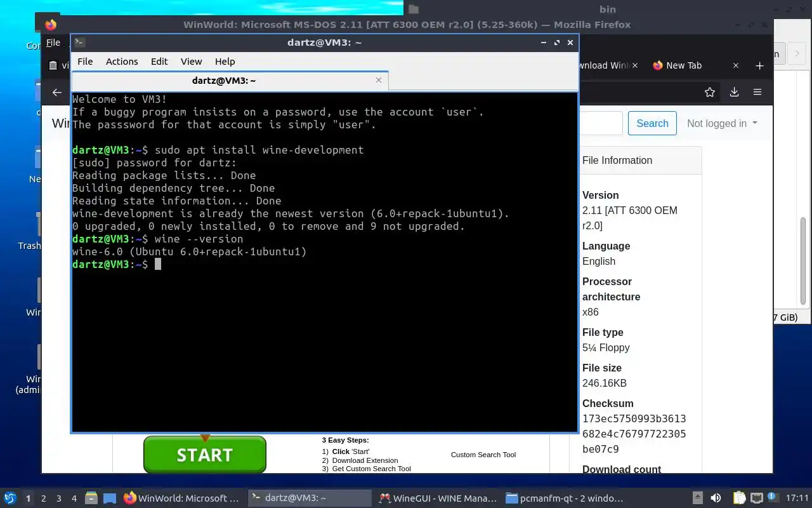The height and width of the screenshot is (508, 812).
Task: Click the WinWorld search input field
Action: pos(600,123)
